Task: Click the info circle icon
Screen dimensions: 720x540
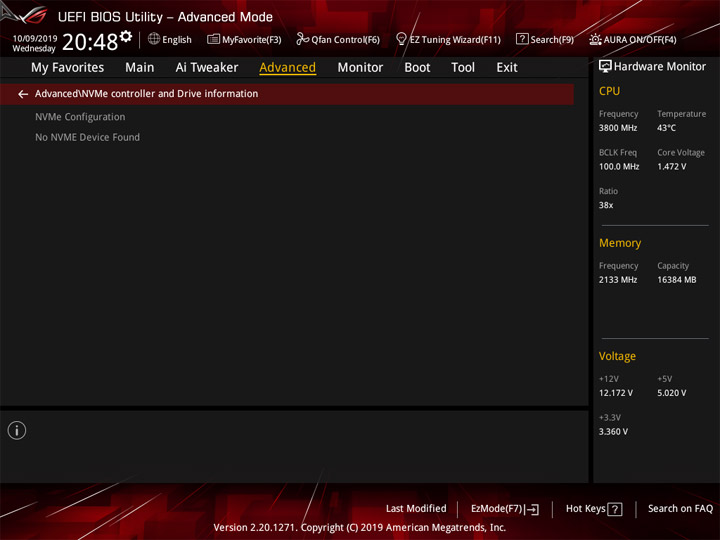Action: pos(17,430)
